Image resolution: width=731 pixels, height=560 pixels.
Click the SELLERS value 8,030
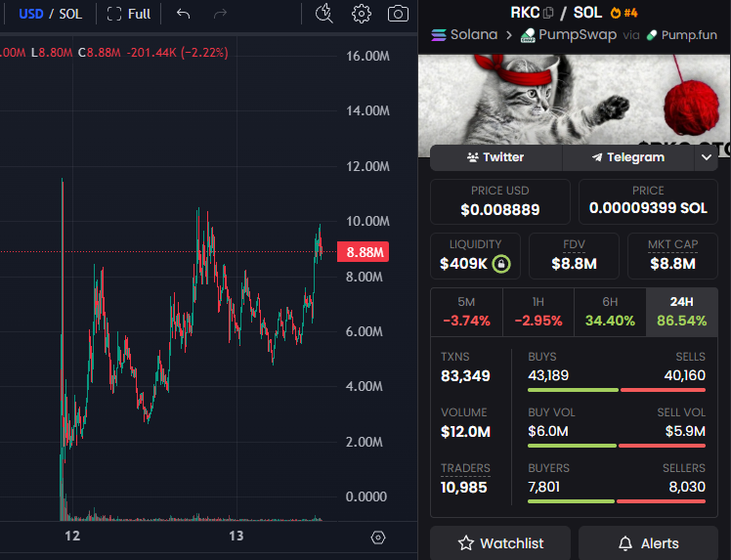(x=687, y=487)
